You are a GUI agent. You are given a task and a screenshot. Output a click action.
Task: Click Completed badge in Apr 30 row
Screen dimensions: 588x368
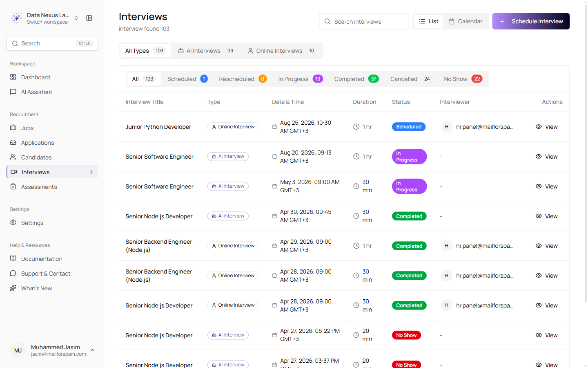(409, 216)
